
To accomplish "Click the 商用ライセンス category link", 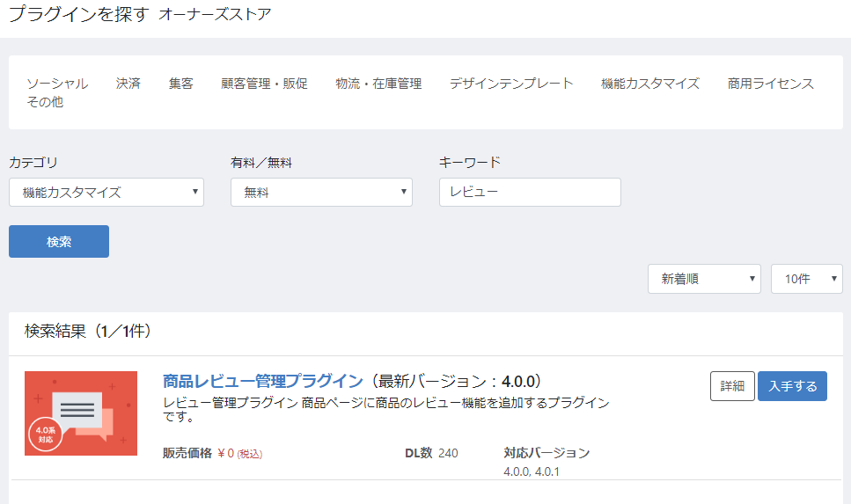I will coord(771,84).
